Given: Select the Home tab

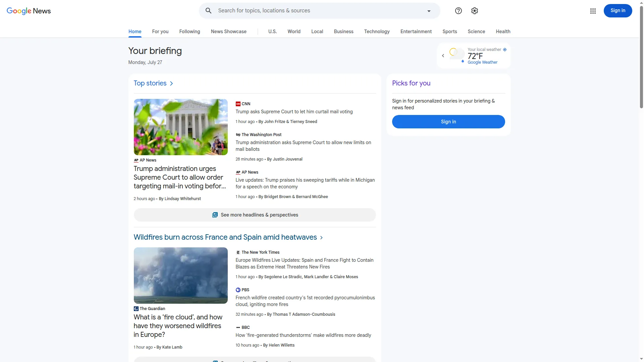Looking at the screenshot, I should 135,32.
